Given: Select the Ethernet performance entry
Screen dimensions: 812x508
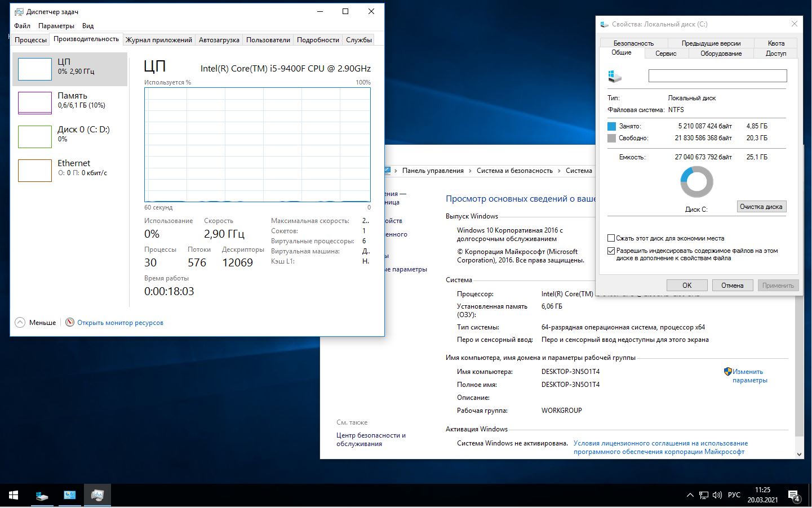Looking at the screenshot, I should (x=70, y=171).
